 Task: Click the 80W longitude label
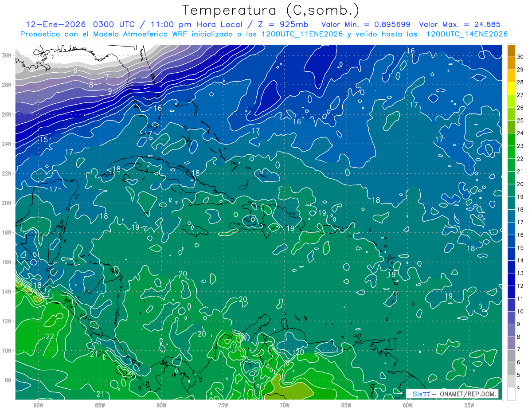coord(161,405)
